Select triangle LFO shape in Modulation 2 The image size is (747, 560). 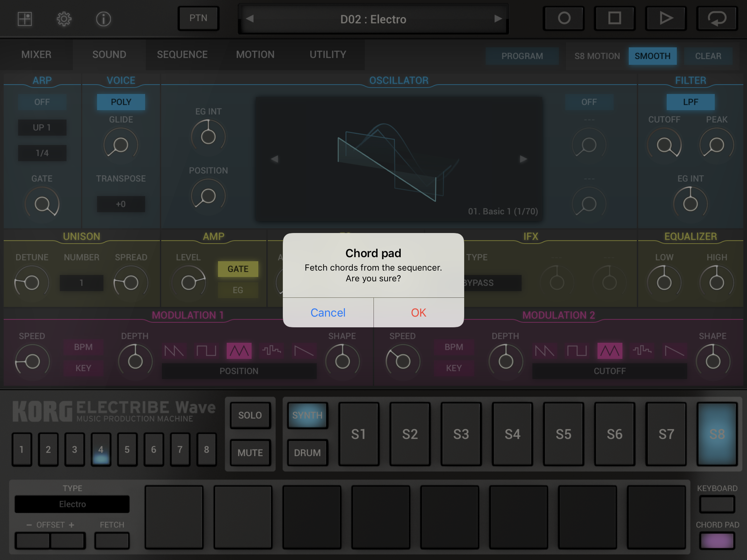pos(610,351)
